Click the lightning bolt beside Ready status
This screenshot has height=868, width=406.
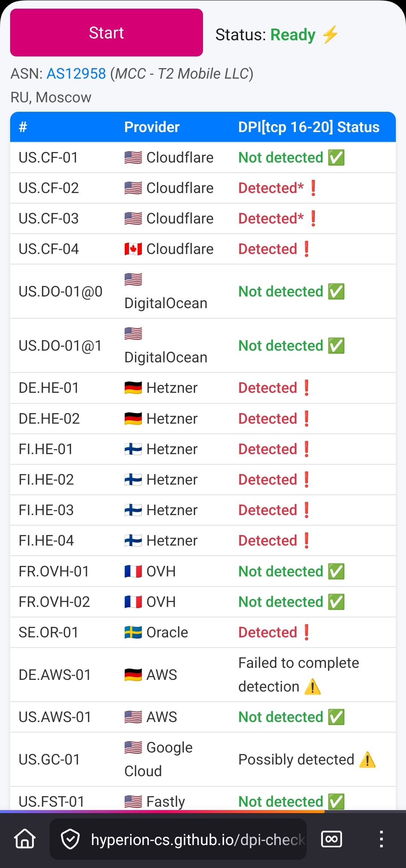tap(330, 35)
